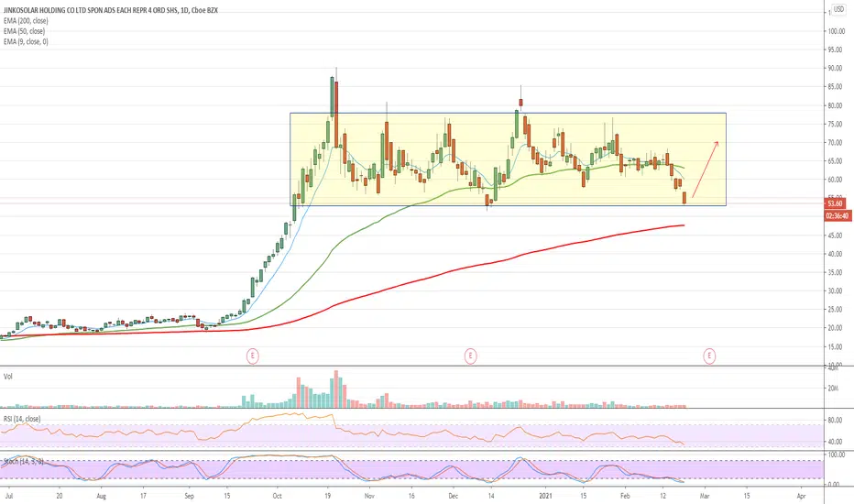Image resolution: width=854 pixels, height=504 pixels.
Task: Click the 85.00 price axis label
Action: click(835, 87)
